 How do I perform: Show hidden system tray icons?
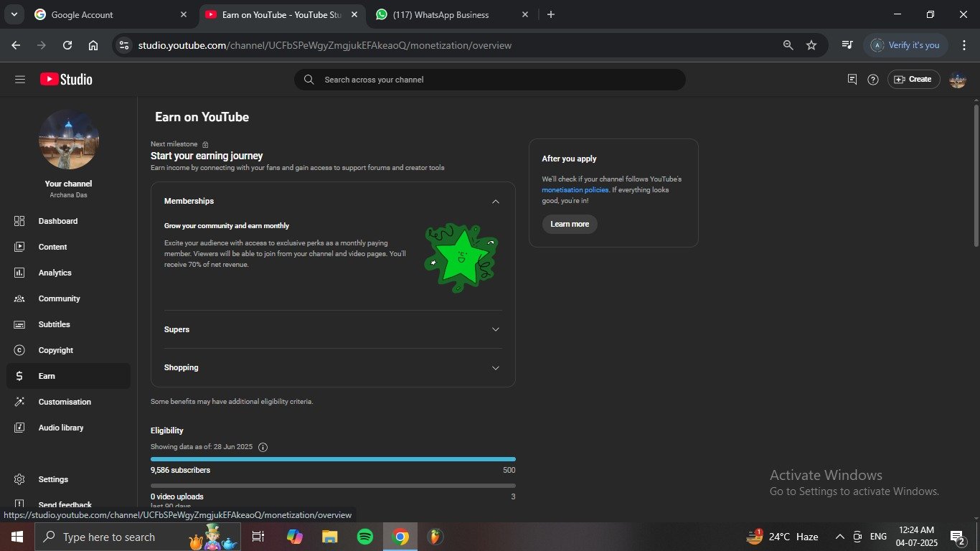pyautogui.click(x=839, y=537)
